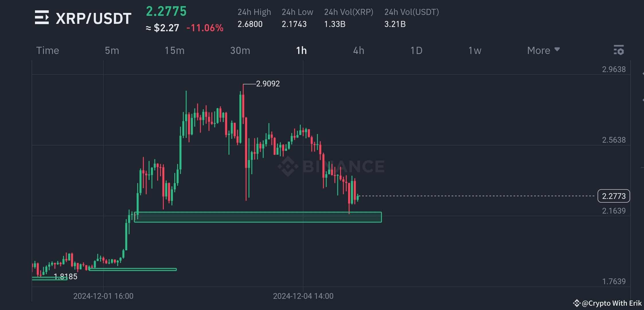Switch to the 30m interval
644x310 pixels.
tap(240, 51)
